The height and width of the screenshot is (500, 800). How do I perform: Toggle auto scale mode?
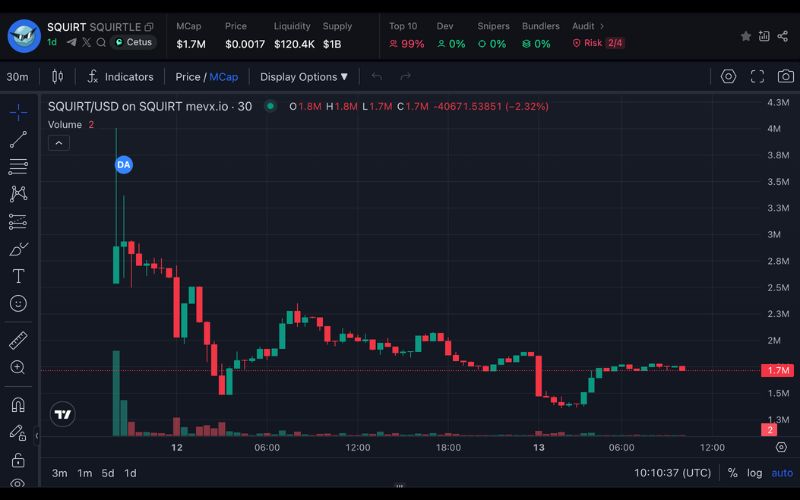tap(782, 473)
